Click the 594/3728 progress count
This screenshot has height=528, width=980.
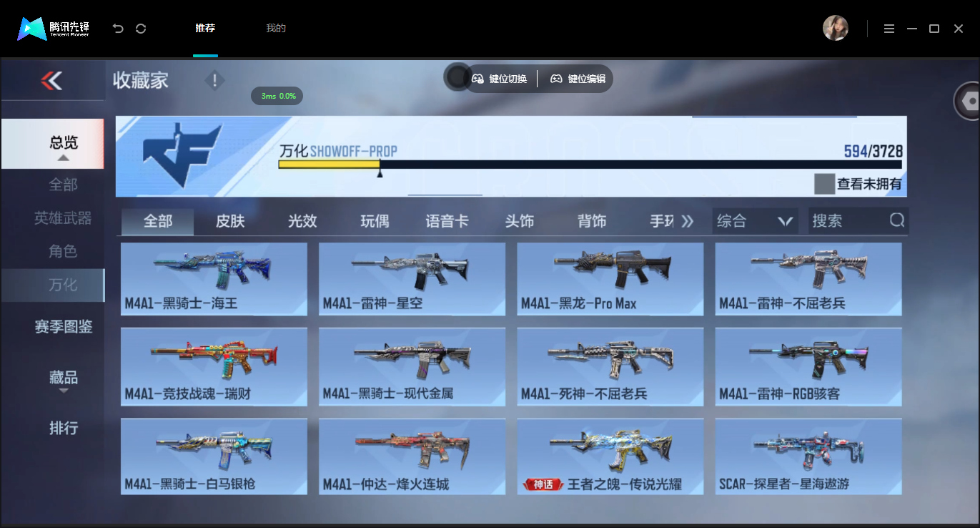pos(873,151)
